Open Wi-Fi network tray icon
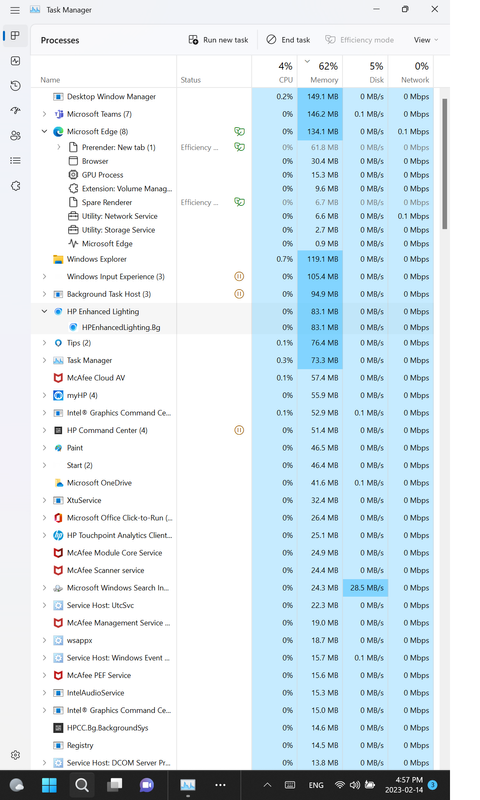 pyautogui.click(x=340, y=785)
